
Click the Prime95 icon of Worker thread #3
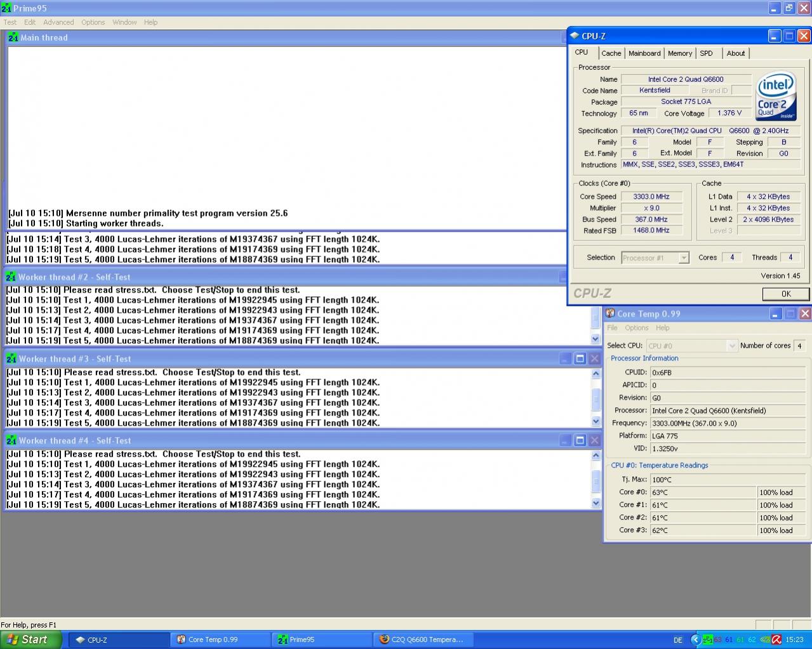point(11,358)
